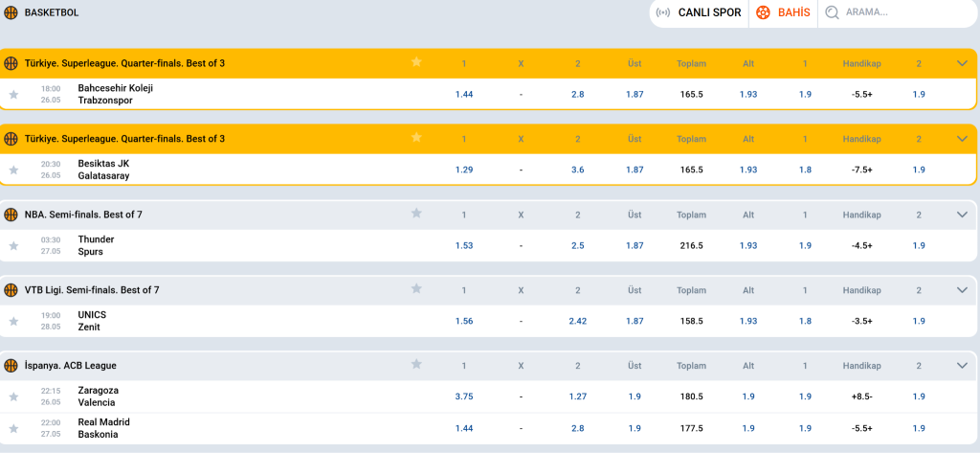Screen dimensions: 980x453
Task: Click basketball icon of Bahcesehir Koleji league header
Action: click(11, 63)
